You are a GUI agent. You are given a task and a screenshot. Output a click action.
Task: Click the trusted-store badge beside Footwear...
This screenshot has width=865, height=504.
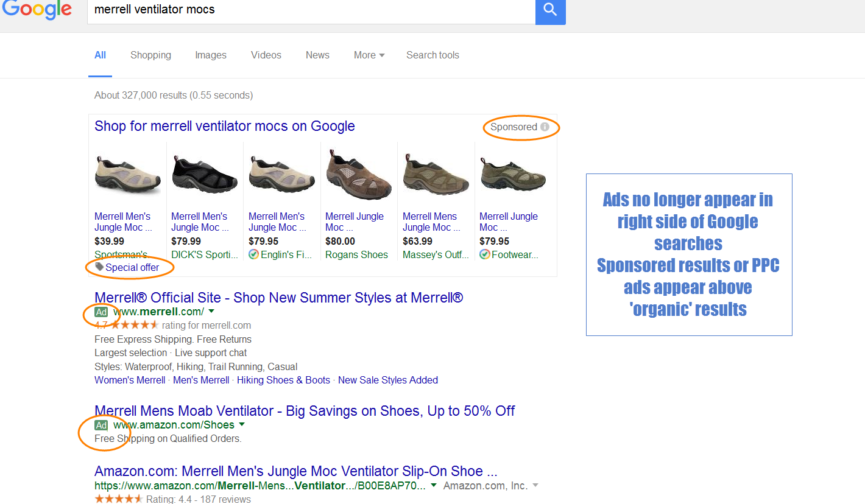[485, 254]
